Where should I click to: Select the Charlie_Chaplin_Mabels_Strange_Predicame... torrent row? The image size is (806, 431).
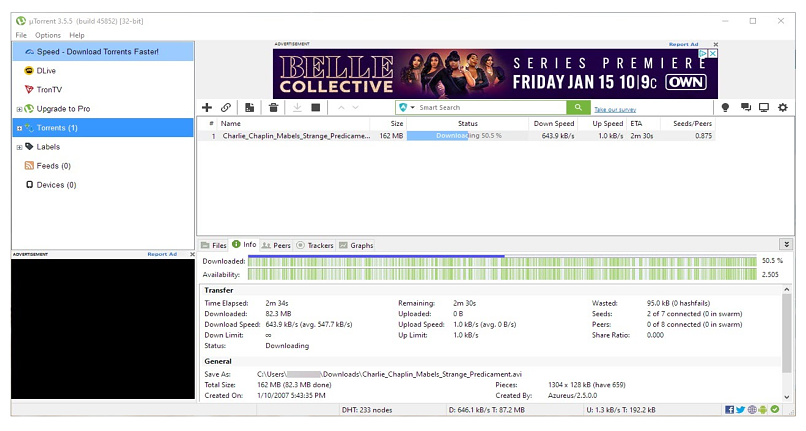click(x=456, y=136)
